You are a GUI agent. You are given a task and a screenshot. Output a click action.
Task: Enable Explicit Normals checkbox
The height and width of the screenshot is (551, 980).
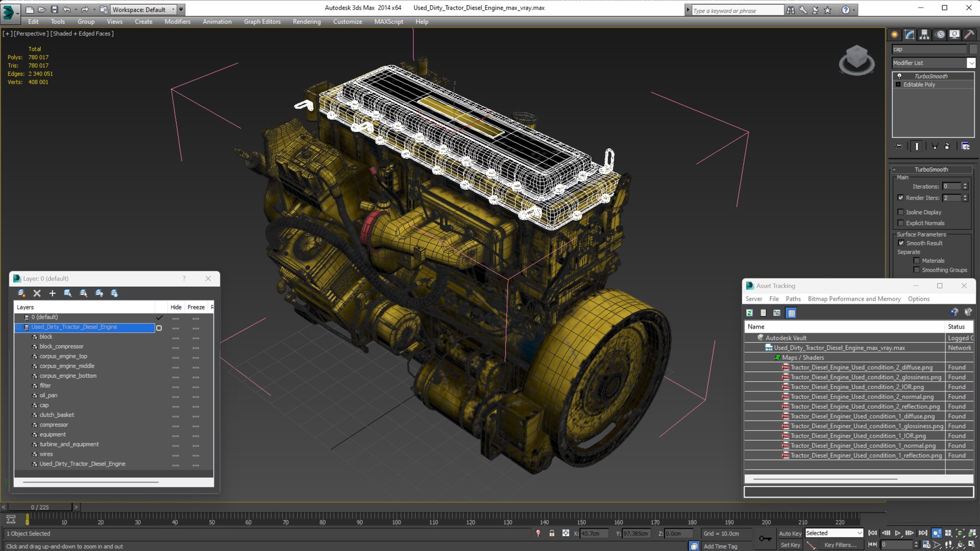click(901, 223)
